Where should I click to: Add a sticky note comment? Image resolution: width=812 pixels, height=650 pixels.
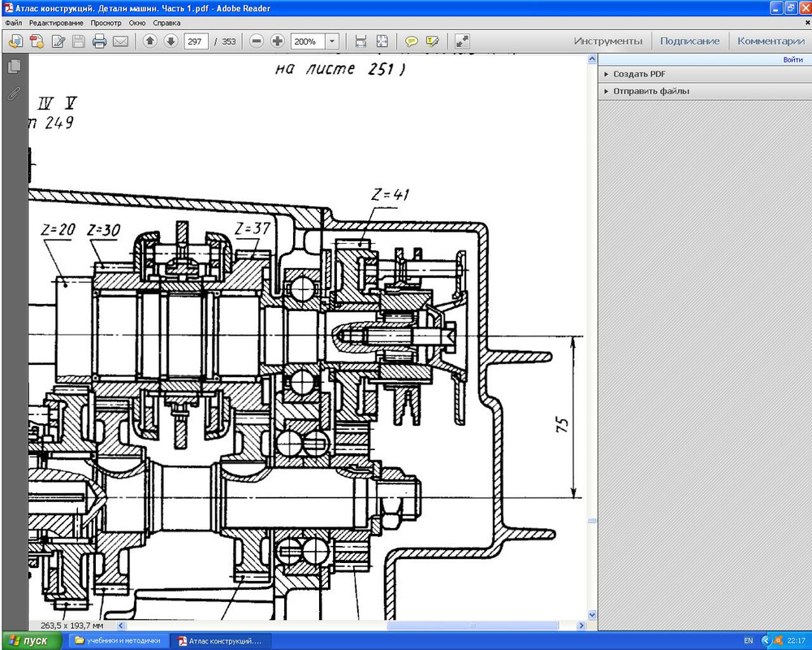tap(412, 41)
